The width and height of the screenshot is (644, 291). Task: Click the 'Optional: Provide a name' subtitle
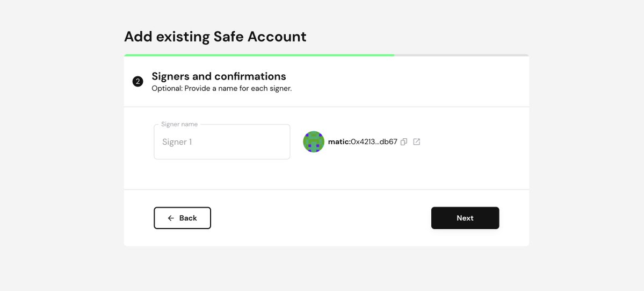coord(221,88)
